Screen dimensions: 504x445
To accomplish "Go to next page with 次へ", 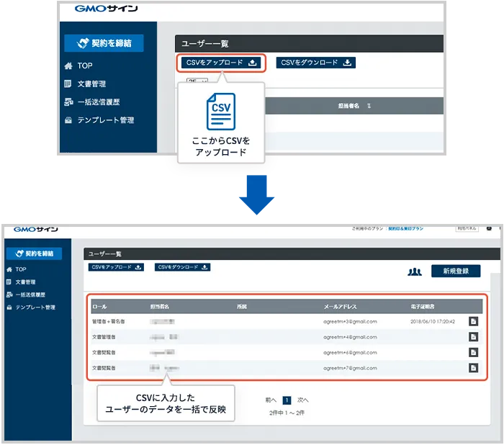I will click(x=302, y=400).
